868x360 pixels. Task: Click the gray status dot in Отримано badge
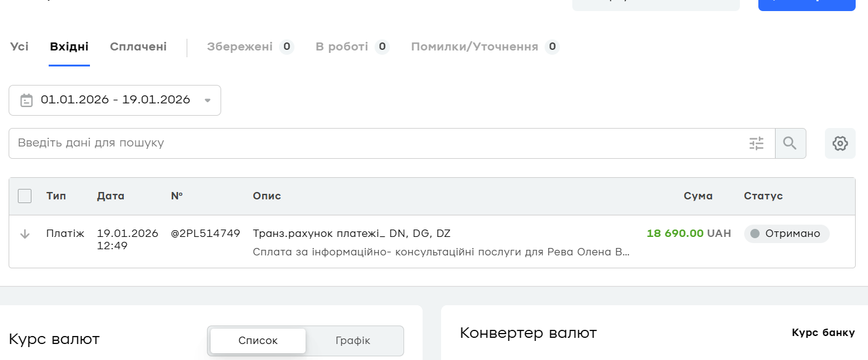[x=755, y=234]
